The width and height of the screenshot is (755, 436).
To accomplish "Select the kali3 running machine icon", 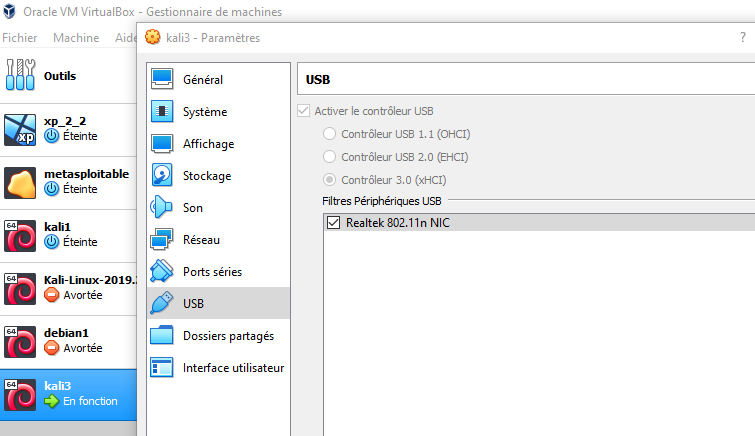I will tap(20, 395).
